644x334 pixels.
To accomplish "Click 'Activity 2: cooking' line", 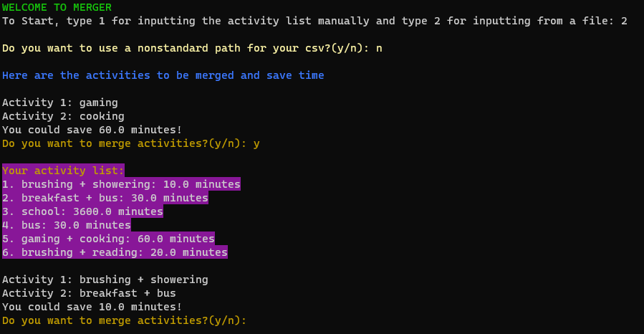I will click(63, 116).
